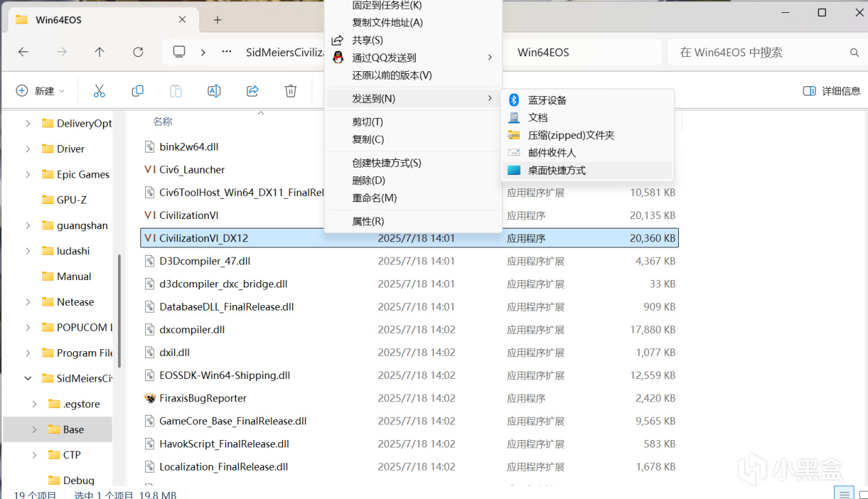
Task: Expand the DeliveryOpt folder in the tree
Action: (x=28, y=123)
